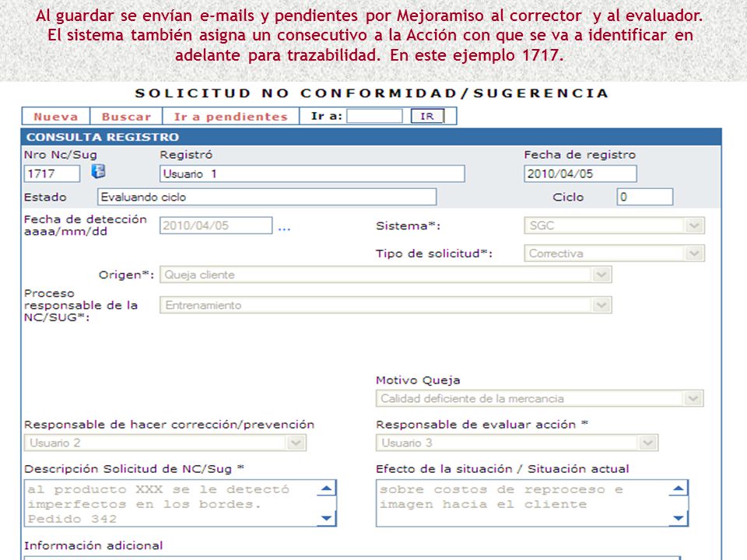
Task: Open Responsable de hacer corrección dropdown Usuario 2
Action: pyautogui.click(x=165, y=443)
